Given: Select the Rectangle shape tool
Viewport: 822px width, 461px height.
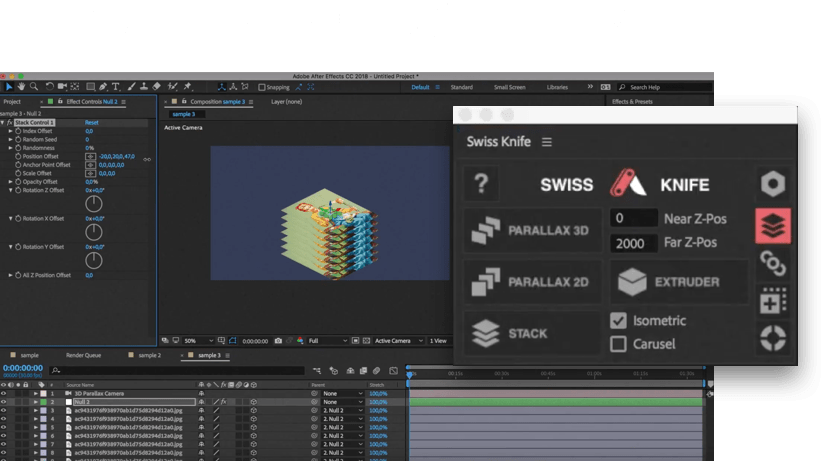Looking at the screenshot, I should 90,87.
